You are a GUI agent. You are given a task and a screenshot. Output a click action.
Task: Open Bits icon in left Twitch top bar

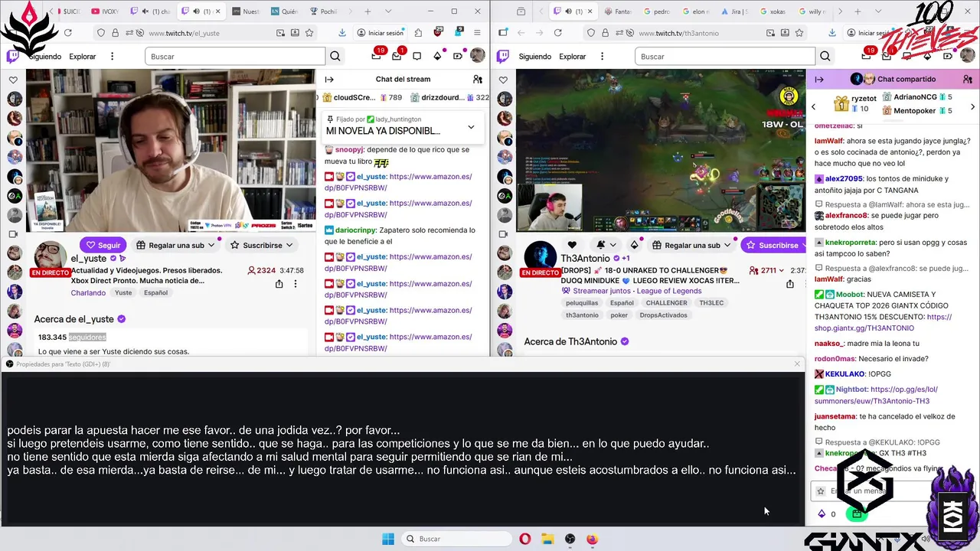tap(437, 56)
